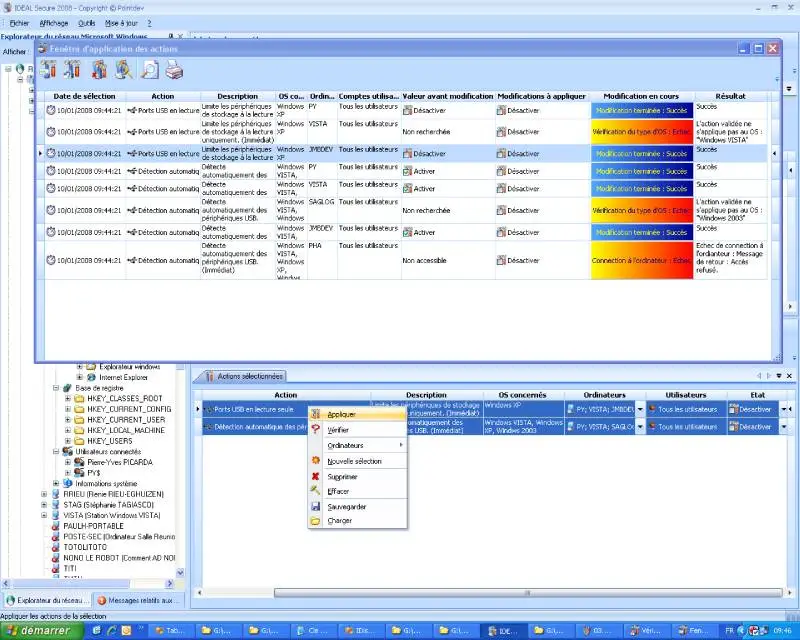
Task: Expand the Informations système node
Action: pyautogui.click(x=56, y=483)
